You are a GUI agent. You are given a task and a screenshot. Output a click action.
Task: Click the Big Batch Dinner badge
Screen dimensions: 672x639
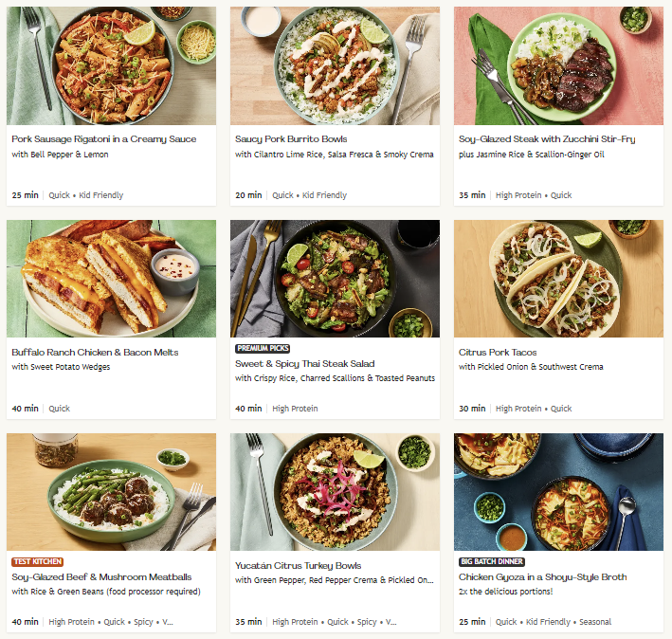coord(491,562)
